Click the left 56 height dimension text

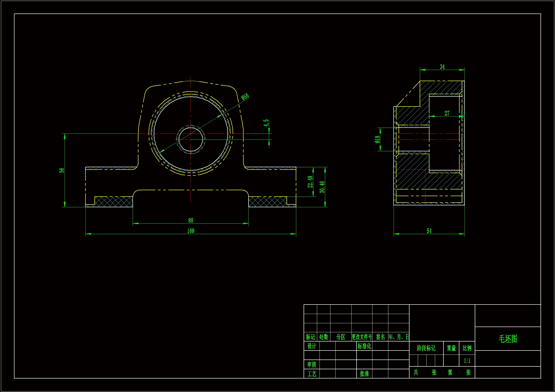click(62, 170)
